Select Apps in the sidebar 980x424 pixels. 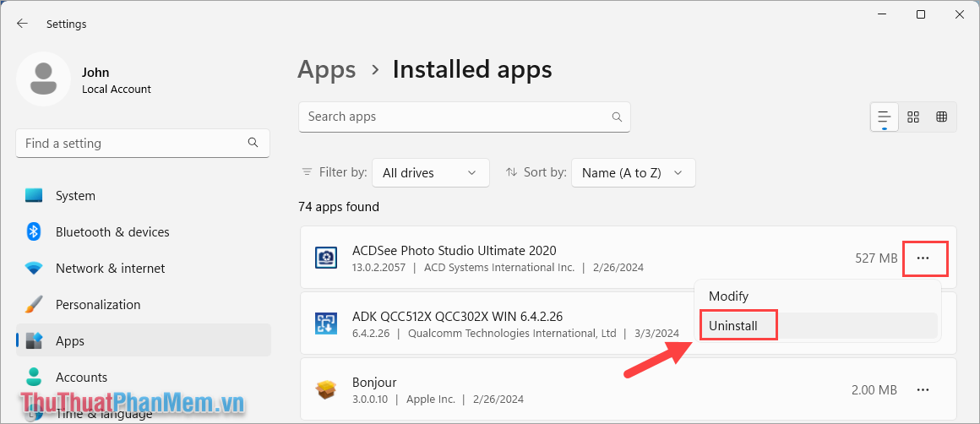tap(144, 341)
